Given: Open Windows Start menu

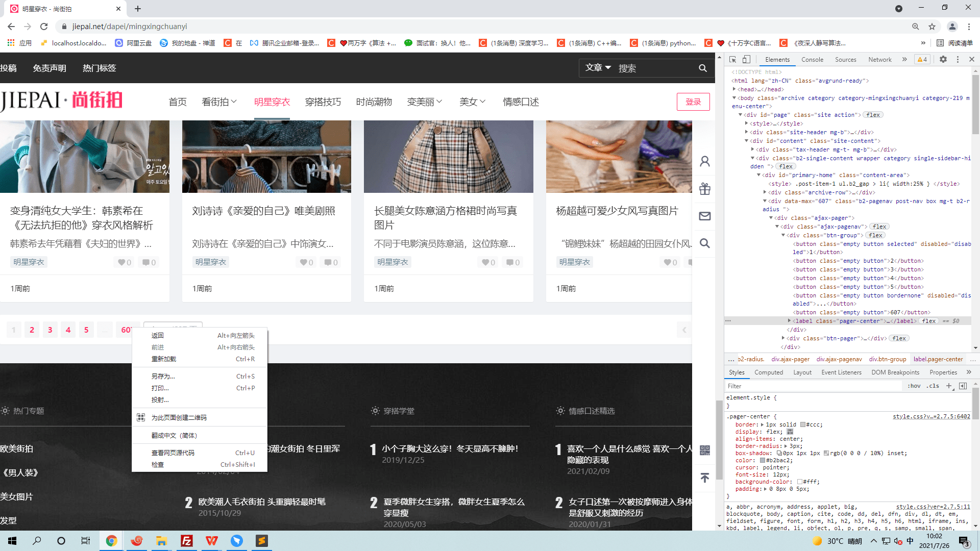Looking at the screenshot, I should click(12, 541).
